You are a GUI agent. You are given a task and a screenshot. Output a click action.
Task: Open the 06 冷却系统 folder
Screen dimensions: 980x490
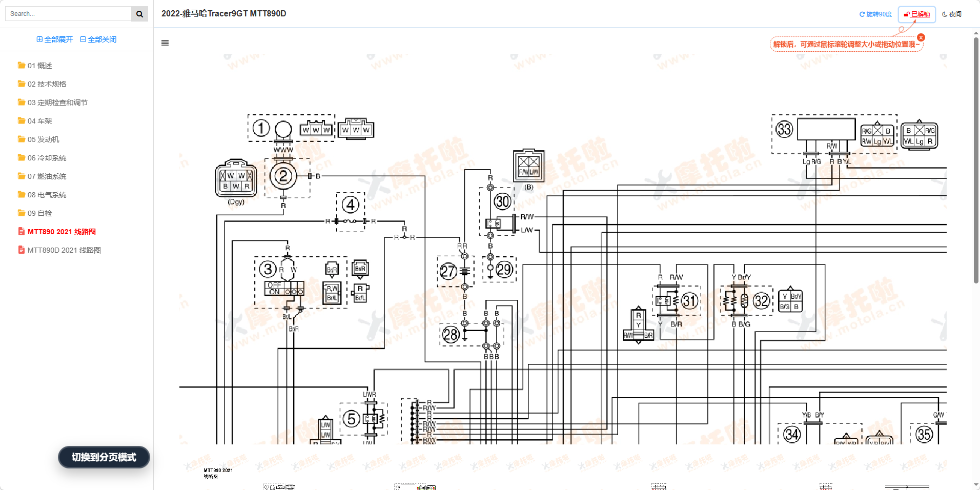[47, 158]
